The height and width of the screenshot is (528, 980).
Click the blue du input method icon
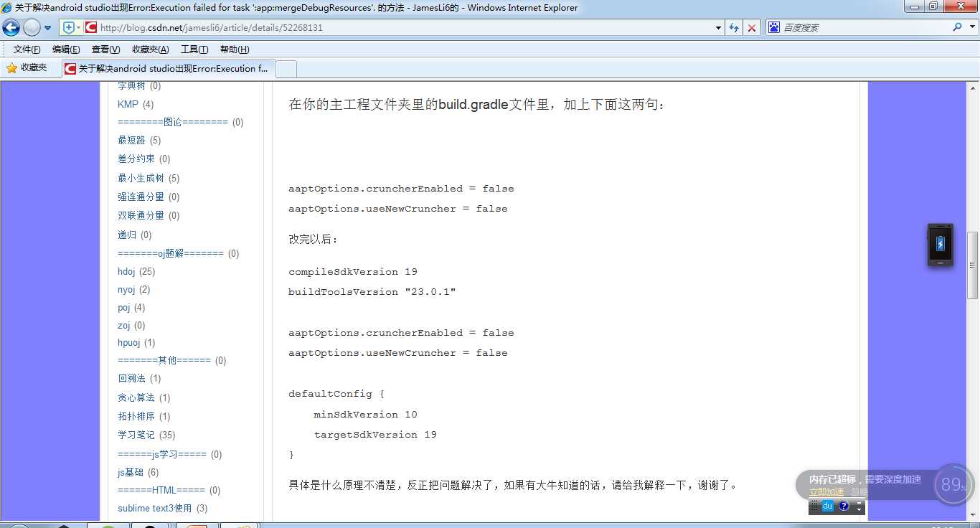827,506
